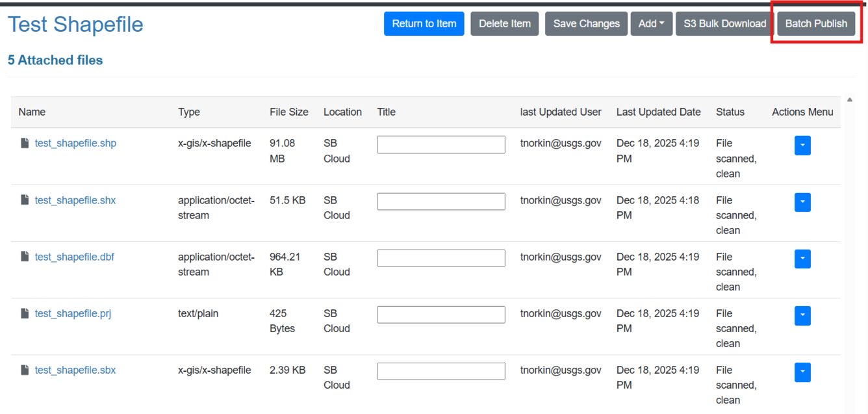Open the Actions Menu for test_shapefile.sbx
This screenshot has height=414, width=868.
pos(802,372)
